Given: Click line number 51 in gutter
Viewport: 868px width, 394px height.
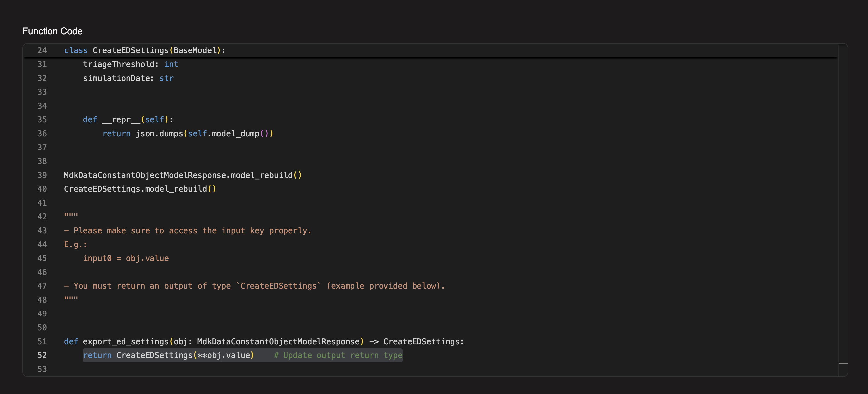Looking at the screenshot, I should coord(42,342).
